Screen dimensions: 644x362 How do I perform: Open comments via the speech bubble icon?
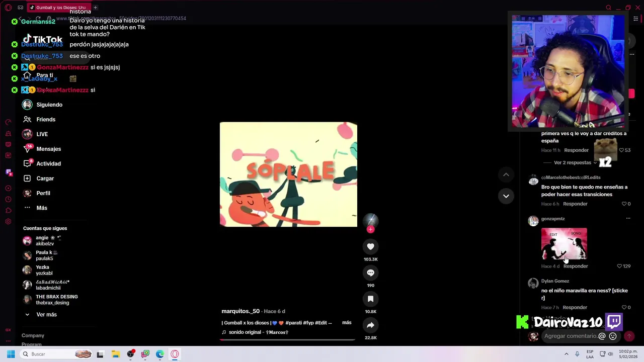(370, 273)
